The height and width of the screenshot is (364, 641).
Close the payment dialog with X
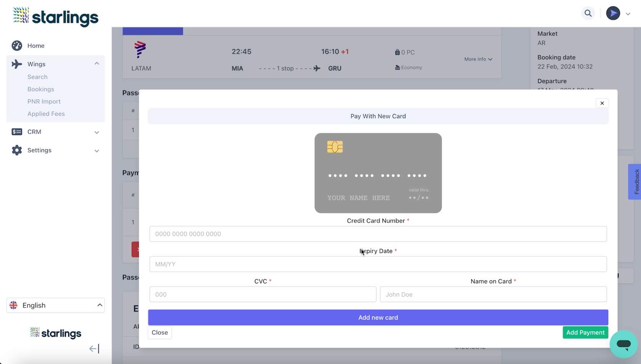602,103
